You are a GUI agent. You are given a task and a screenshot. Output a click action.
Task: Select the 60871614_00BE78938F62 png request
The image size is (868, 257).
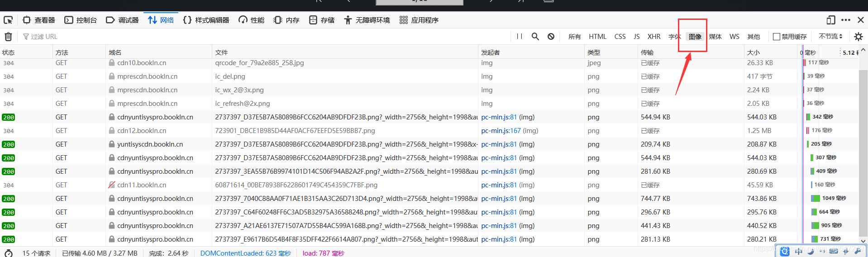pyautogui.click(x=296, y=185)
